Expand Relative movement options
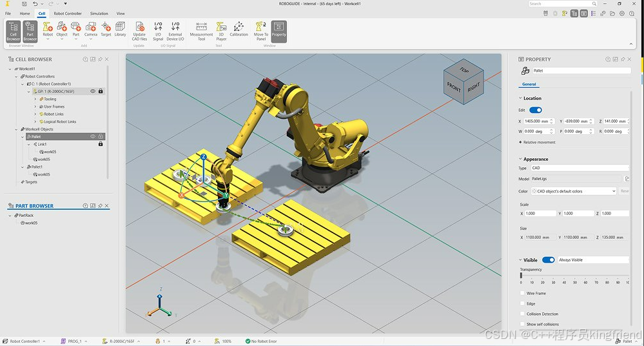644x346 pixels. (x=537, y=143)
